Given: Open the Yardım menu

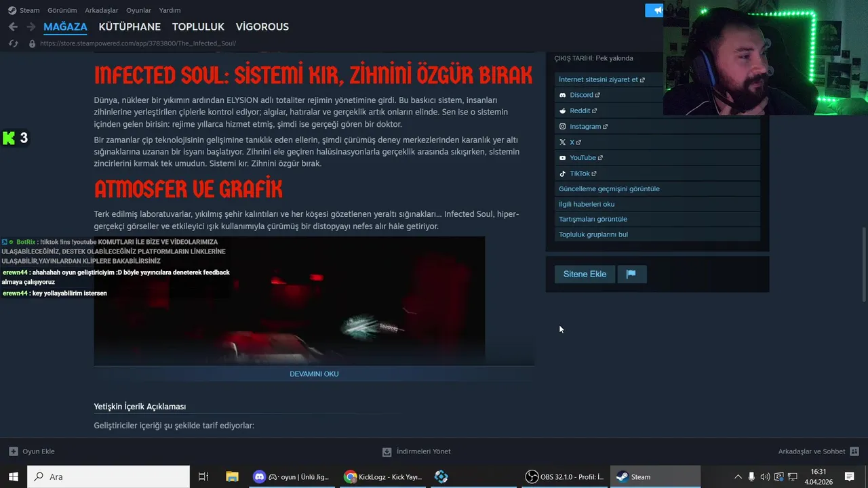Looking at the screenshot, I should 170,10.
